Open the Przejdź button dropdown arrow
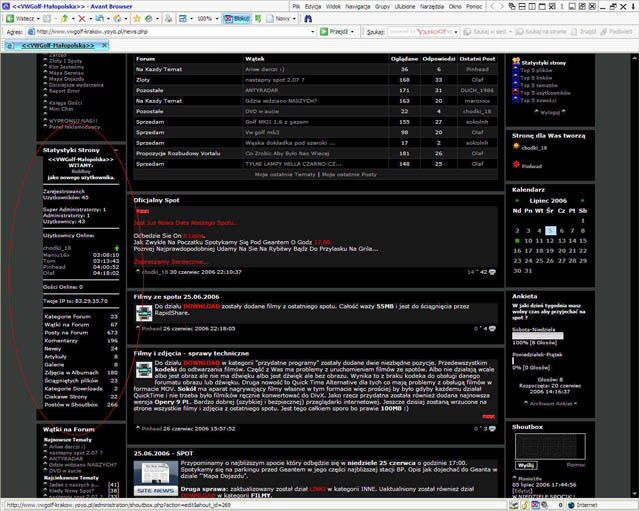This screenshot has height=511, width=640. pos(352,31)
